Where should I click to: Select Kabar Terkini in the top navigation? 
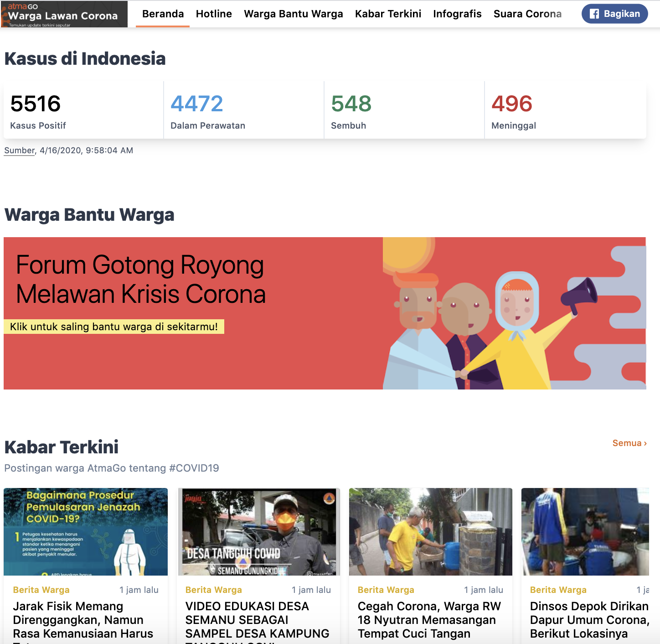point(388,14)
